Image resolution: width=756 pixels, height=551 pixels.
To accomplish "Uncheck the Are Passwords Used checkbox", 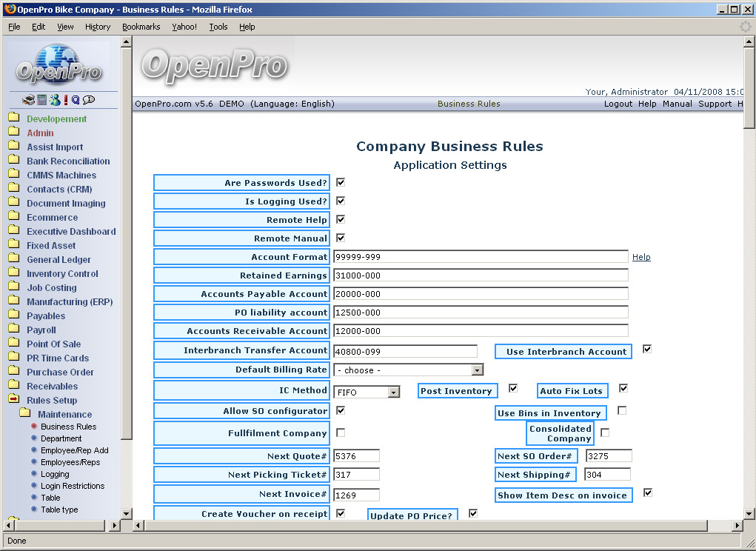I will (341, 182).
